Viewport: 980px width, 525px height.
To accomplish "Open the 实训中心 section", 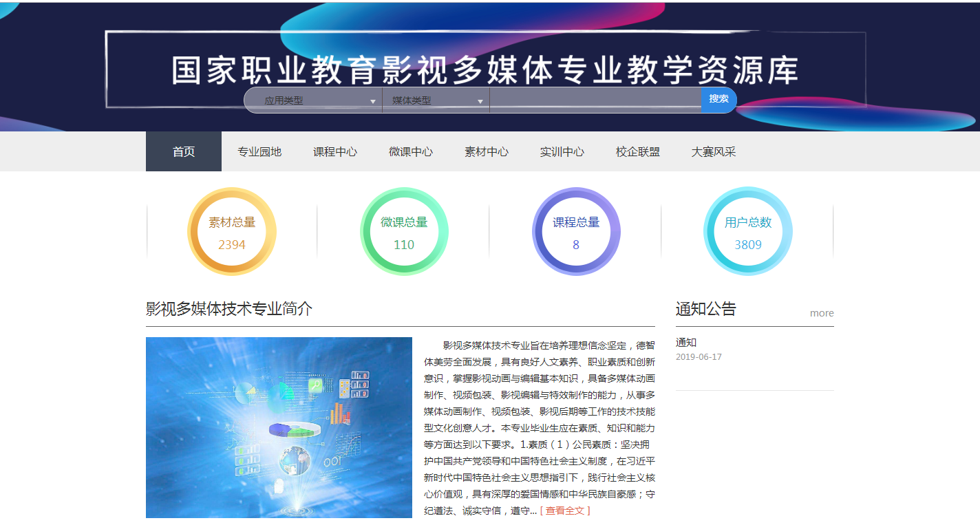I will (562, 151).
